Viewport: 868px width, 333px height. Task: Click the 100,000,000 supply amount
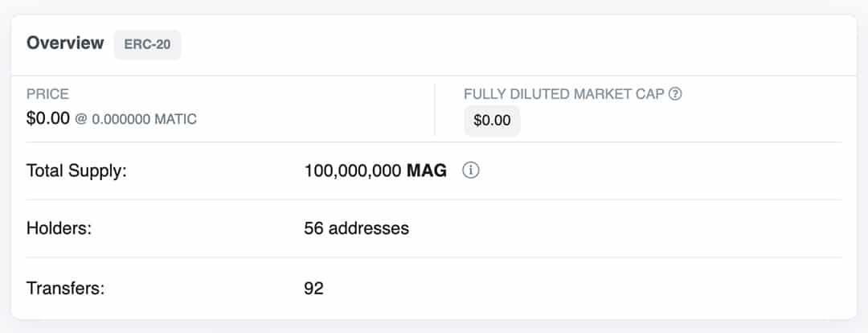353,171
